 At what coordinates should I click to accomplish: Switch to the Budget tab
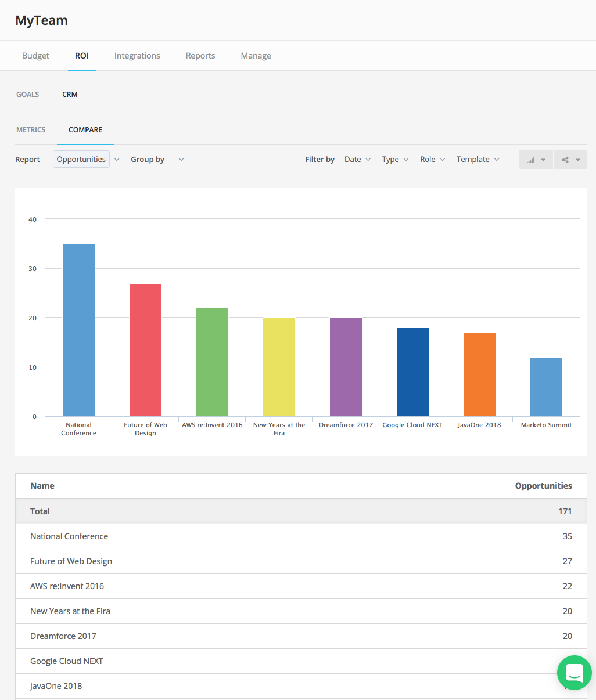tap(35, 55)
